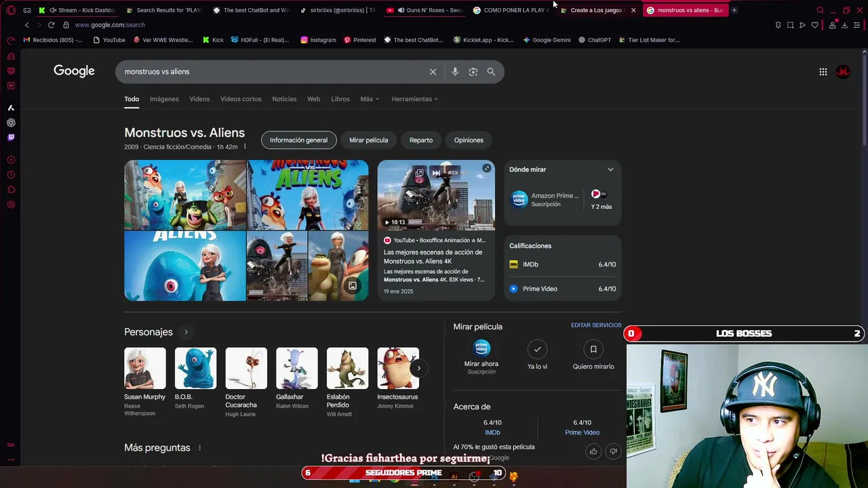The width and height of the screenshot is (868, 488).
Task: Clear the search box with the X icon
Action: 433,72
